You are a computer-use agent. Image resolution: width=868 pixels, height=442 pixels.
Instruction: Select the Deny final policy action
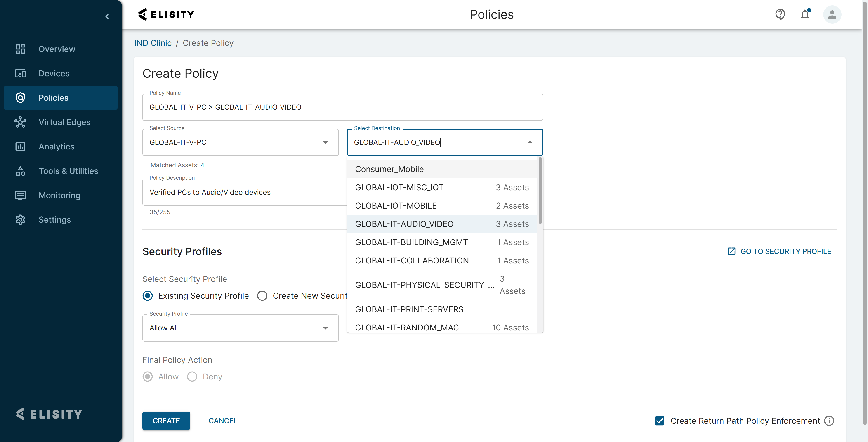(192, 376)
